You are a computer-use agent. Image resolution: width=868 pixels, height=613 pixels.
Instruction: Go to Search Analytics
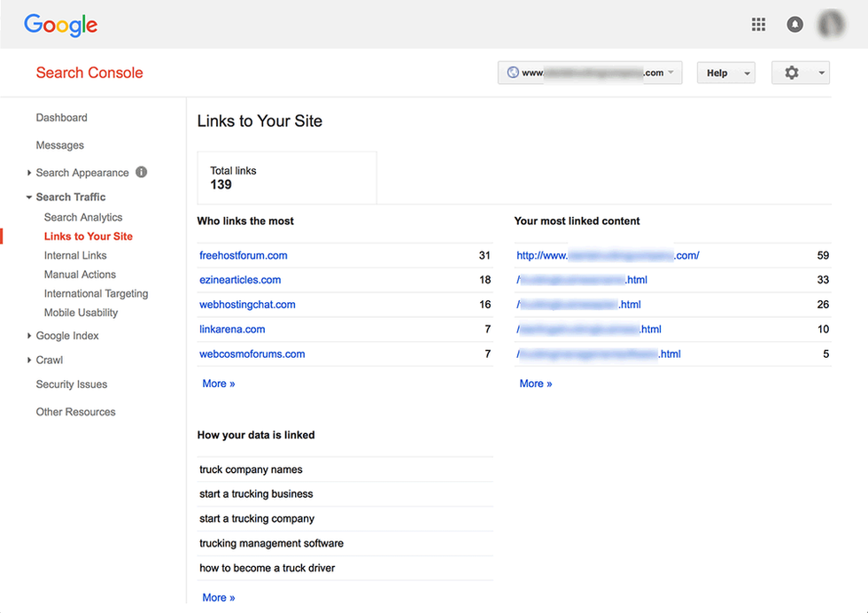point(83,217)
